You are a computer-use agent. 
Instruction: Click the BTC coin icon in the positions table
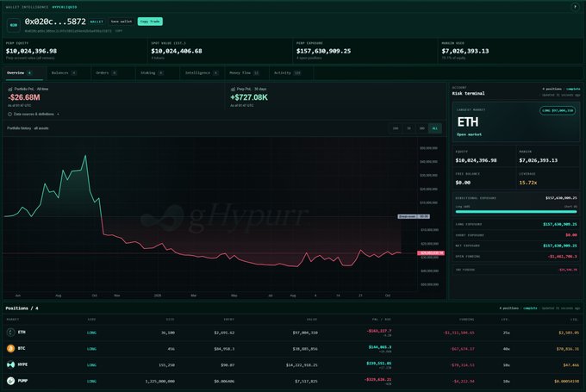[x=11, y=348]
